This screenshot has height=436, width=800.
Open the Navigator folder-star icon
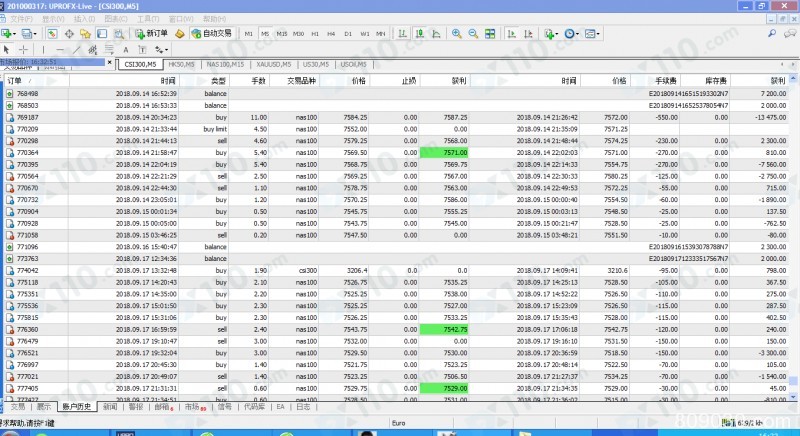tap(85, 34)
